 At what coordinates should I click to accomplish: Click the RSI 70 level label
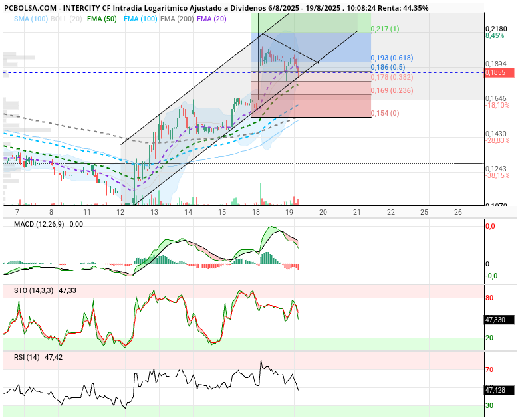(489, 369)
